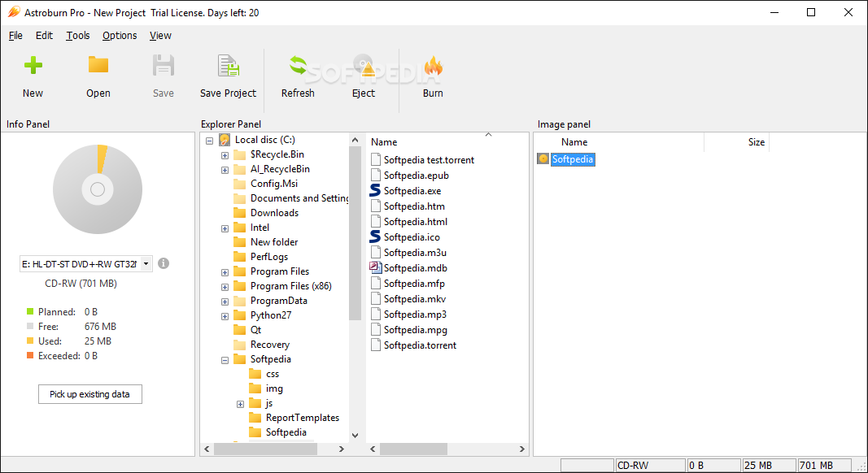This screenshot has height=473, width=868.
Task: Click the Pick up existing data button
Action: click(90, 394)
